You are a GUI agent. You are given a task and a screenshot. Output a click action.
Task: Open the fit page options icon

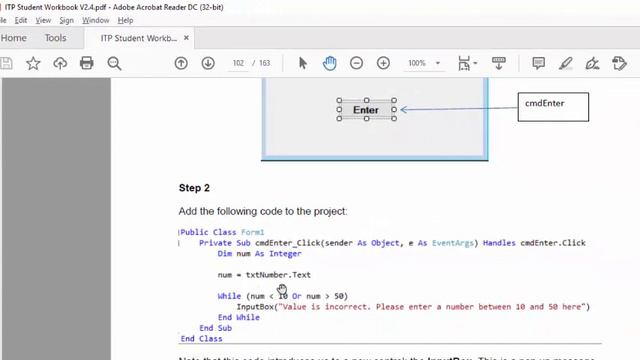pyautogui.click(x=464, y=63)
